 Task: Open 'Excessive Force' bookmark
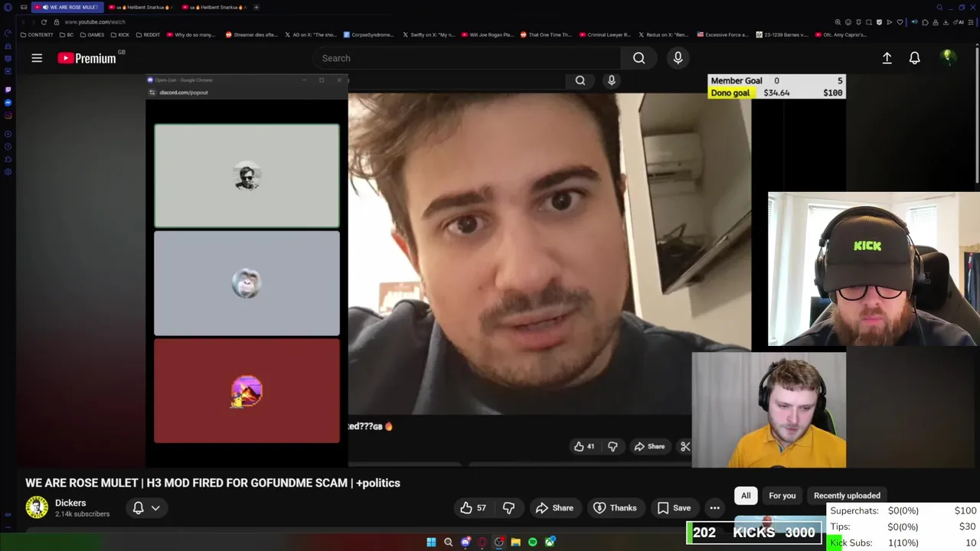722,34
